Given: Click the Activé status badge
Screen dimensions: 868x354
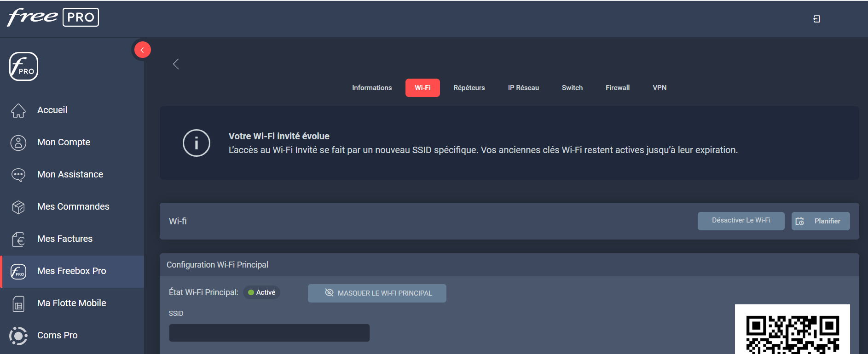Looking at the screenshot, I should [x=261, y=292].
